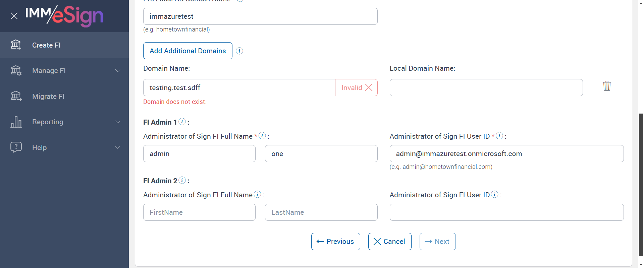
Task: Click the Add Additional Domains button
Action: [188, 51]
